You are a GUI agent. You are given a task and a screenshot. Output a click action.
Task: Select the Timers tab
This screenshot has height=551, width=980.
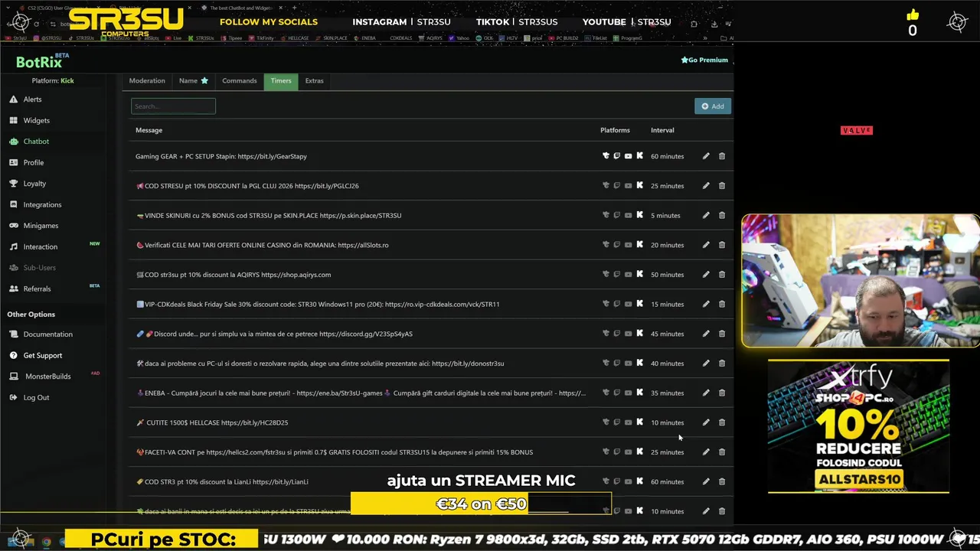click(x=281, y=80)
